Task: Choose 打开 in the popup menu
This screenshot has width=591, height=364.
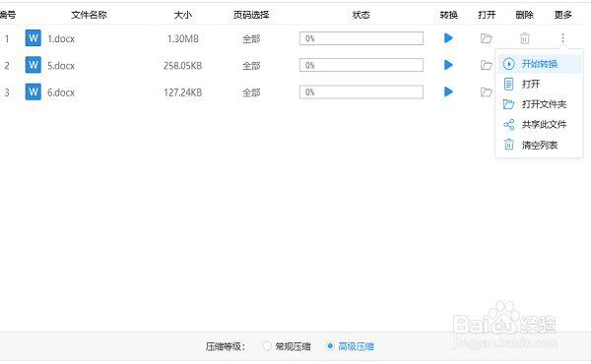Action: (540, 84)
